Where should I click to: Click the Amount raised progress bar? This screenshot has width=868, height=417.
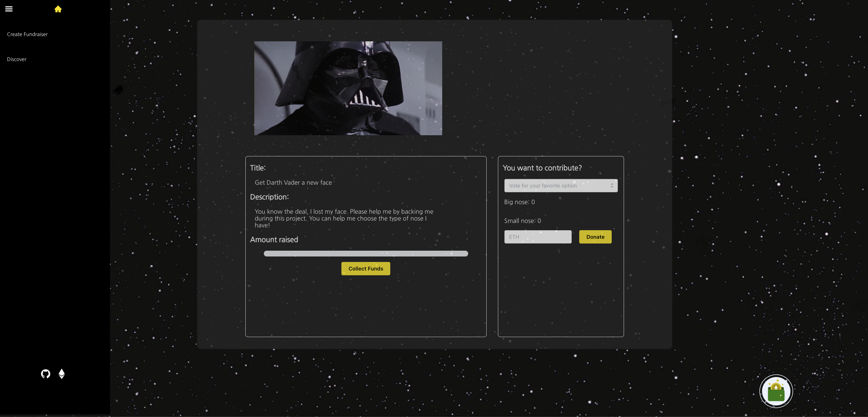click(x=366, y=254)
